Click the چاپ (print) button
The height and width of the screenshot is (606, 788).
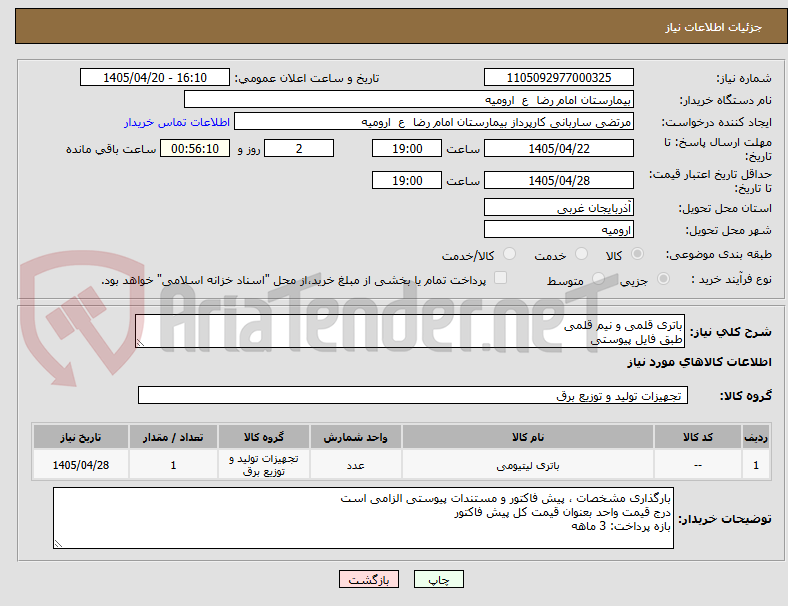click(x=438, y=579)
